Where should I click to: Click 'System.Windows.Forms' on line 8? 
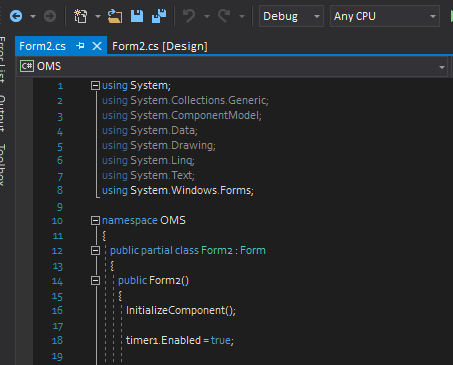point(191,190)
